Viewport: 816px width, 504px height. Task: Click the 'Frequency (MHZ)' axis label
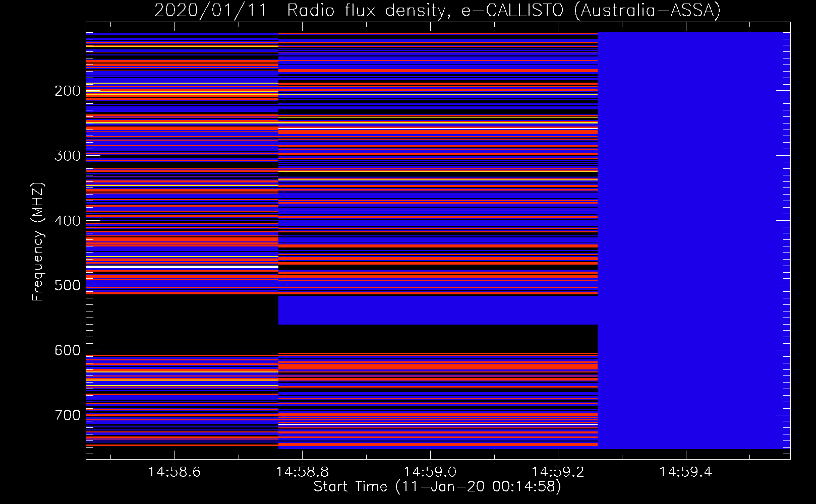tap(37, 242)
